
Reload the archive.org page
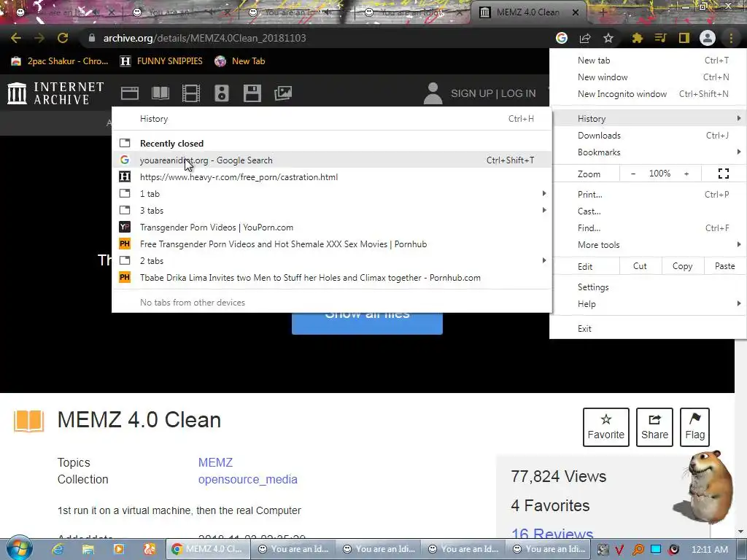(63, 38)
